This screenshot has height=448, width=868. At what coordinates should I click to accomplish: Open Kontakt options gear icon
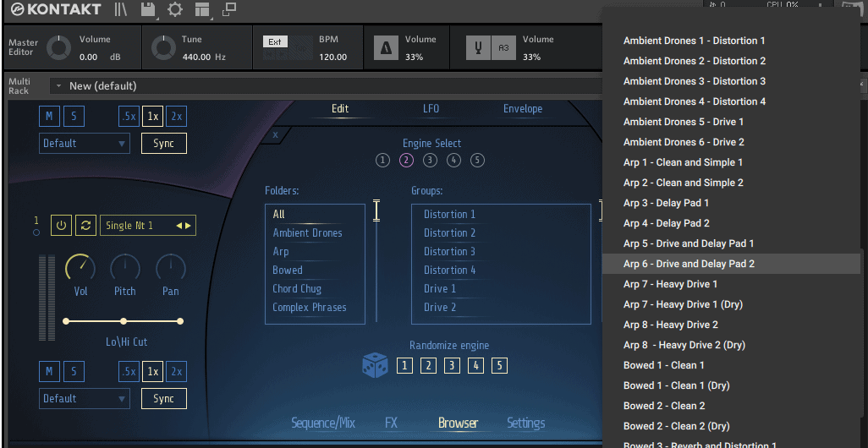pos(175,9)
